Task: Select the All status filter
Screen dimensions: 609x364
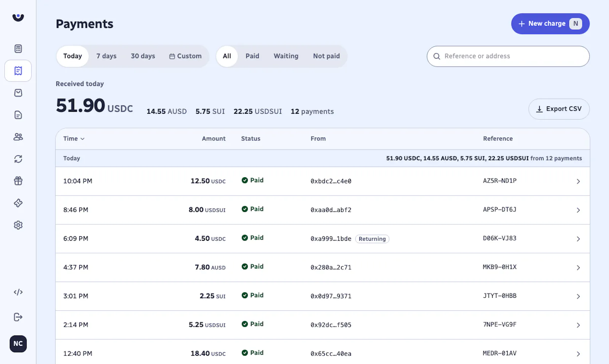Action: click(227, 56)
